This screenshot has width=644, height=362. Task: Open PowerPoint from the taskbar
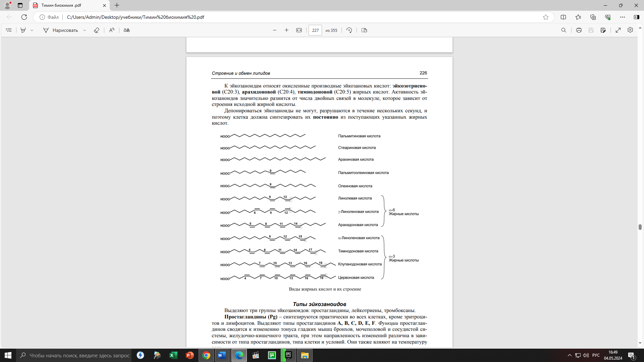coord(190,355)
